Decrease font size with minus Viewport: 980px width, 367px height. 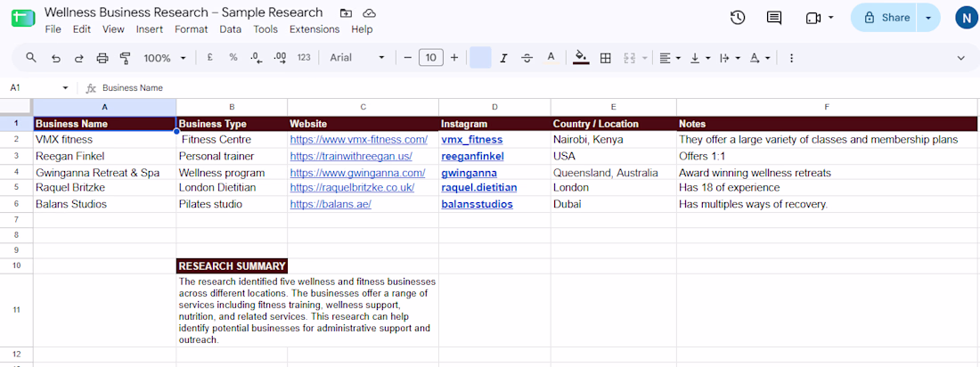pyautogui.click(x=407, y=58)
